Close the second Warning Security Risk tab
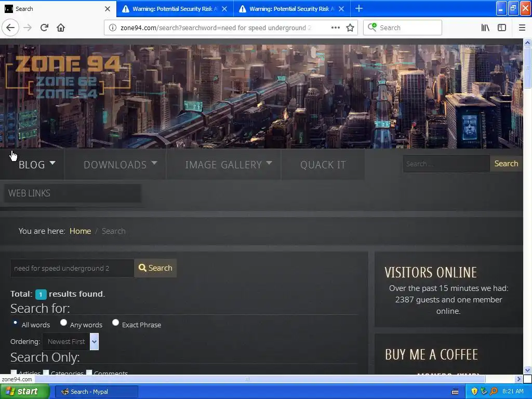 341,9
